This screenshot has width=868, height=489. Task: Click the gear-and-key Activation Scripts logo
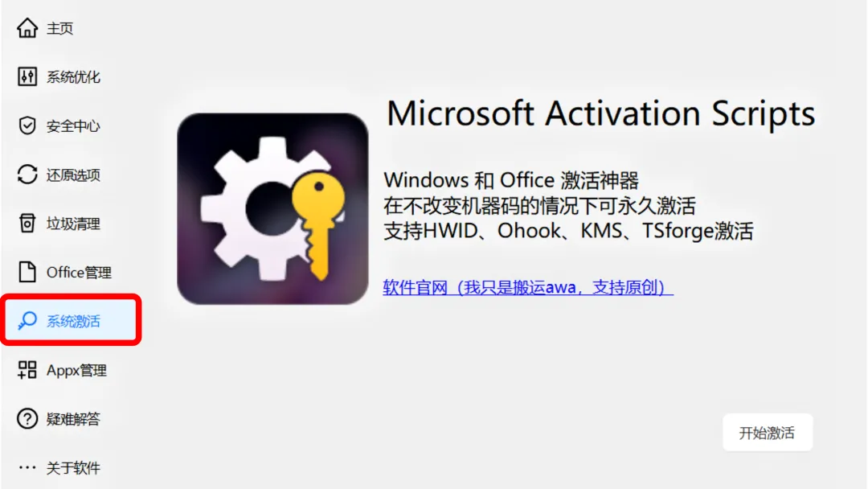point(272,209)
